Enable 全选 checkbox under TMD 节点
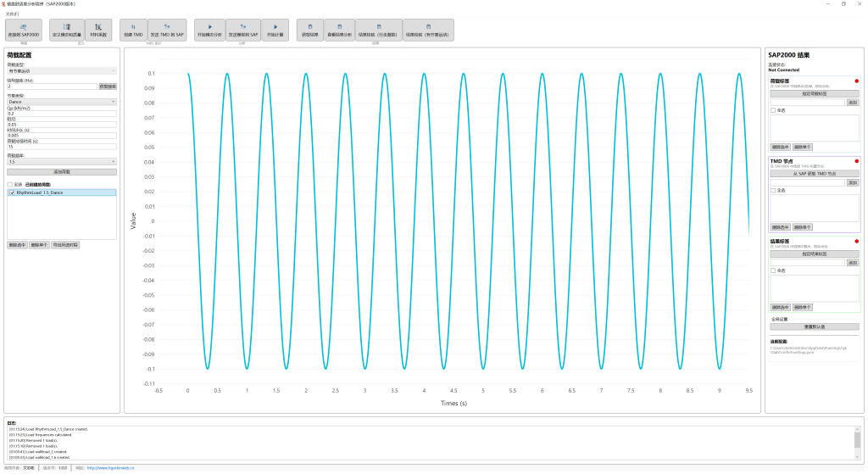 pyautogui.click(x=772, y=190)
